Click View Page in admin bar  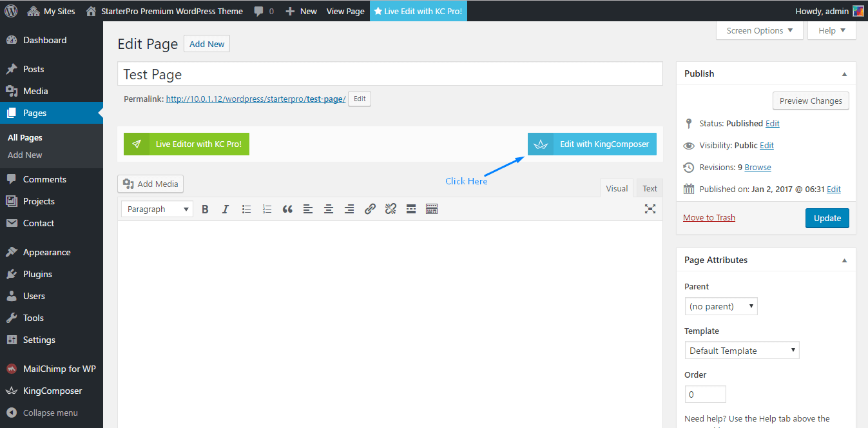[345, 11]
